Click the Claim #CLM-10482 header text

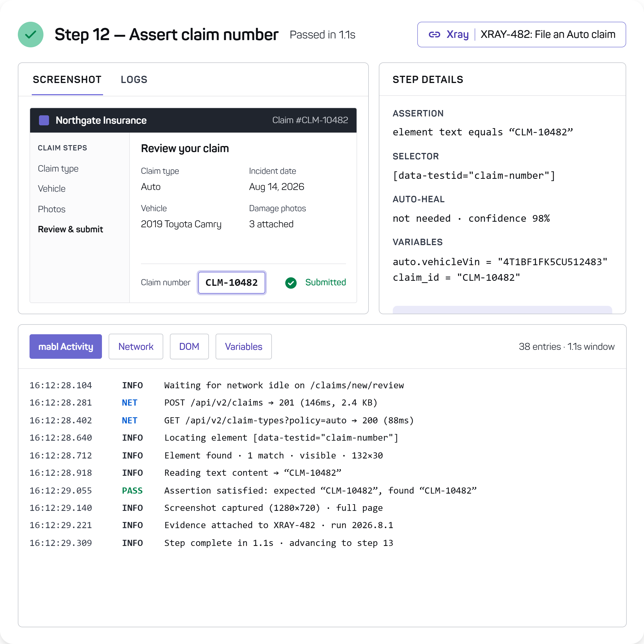pos(310,120)
